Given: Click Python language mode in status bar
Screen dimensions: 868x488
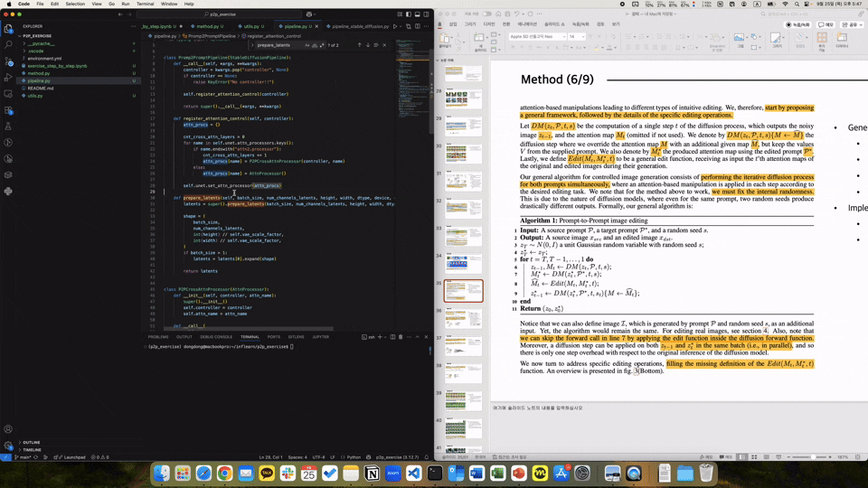Looking at the screenshot, I should [354, 457].
